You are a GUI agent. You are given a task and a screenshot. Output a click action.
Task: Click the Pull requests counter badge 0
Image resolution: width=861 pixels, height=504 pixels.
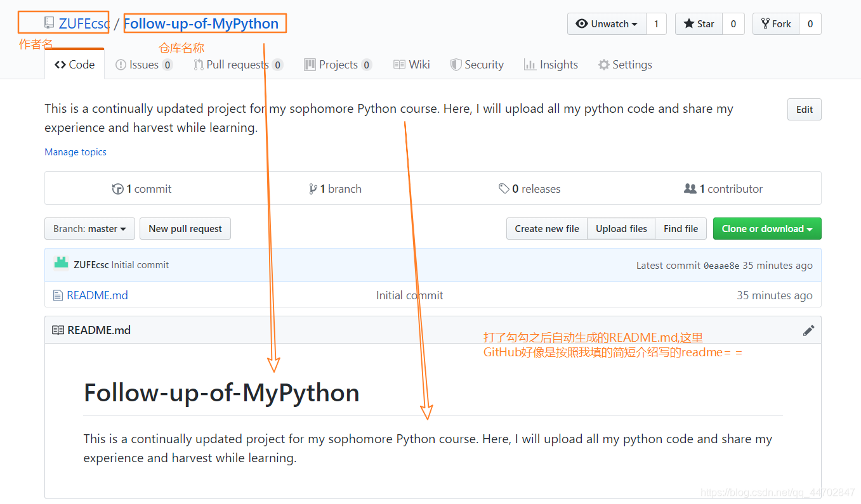click(x=277, y=65)
